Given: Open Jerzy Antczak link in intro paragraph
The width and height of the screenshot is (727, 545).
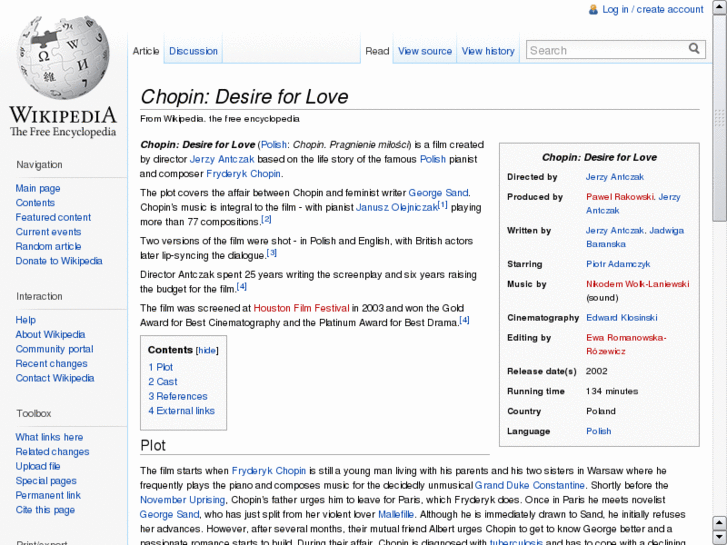Looking at the screenshot, I should coord(222,159).
